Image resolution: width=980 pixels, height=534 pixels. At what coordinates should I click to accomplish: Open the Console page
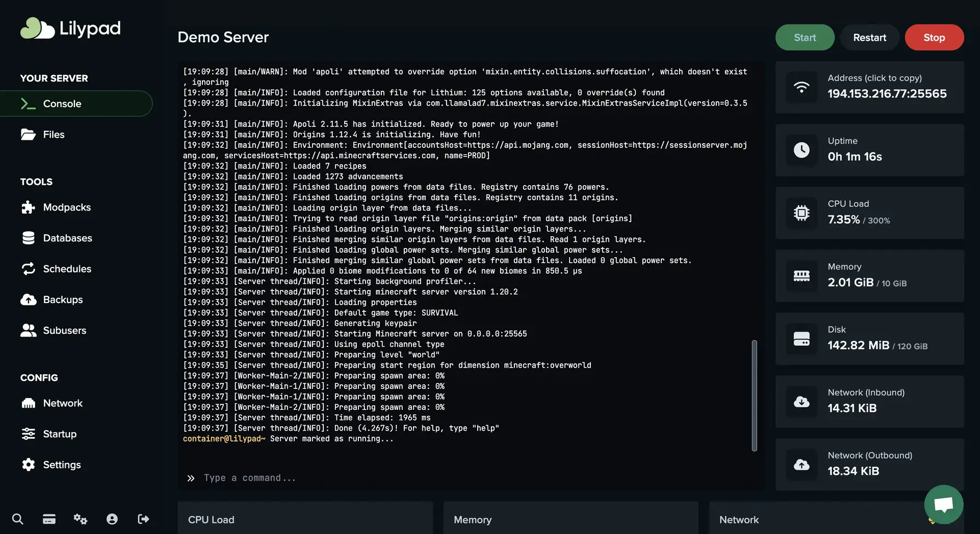pos(62,103)
